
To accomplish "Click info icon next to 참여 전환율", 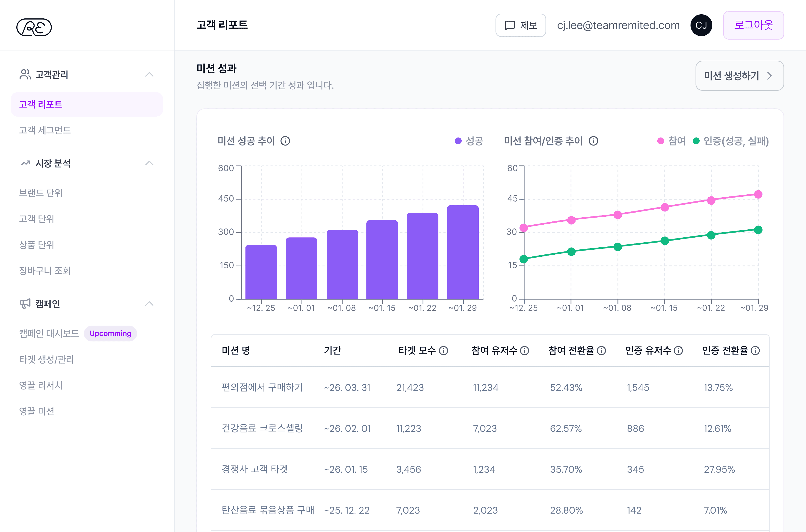I will 601,351.
